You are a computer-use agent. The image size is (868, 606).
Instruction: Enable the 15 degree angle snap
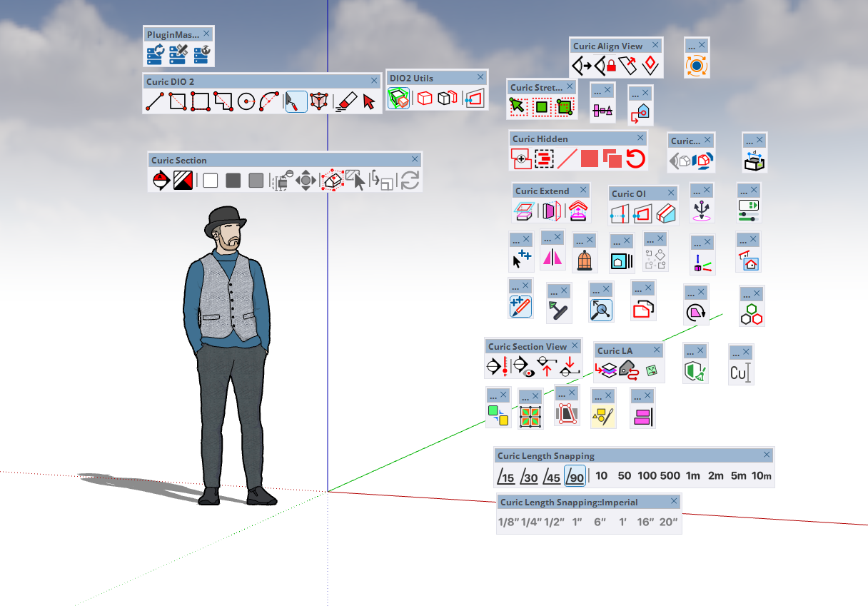pyautogui.click(x=506, y=476)
